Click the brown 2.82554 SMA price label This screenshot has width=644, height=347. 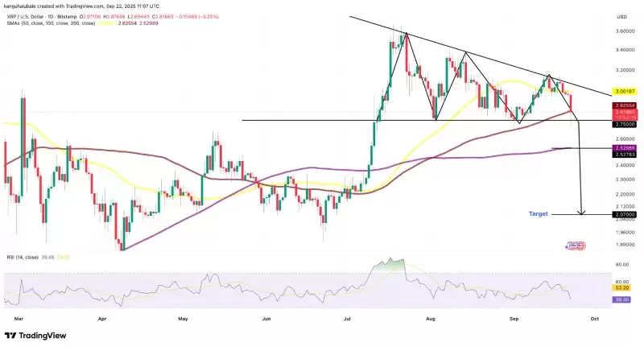[625, 105]
